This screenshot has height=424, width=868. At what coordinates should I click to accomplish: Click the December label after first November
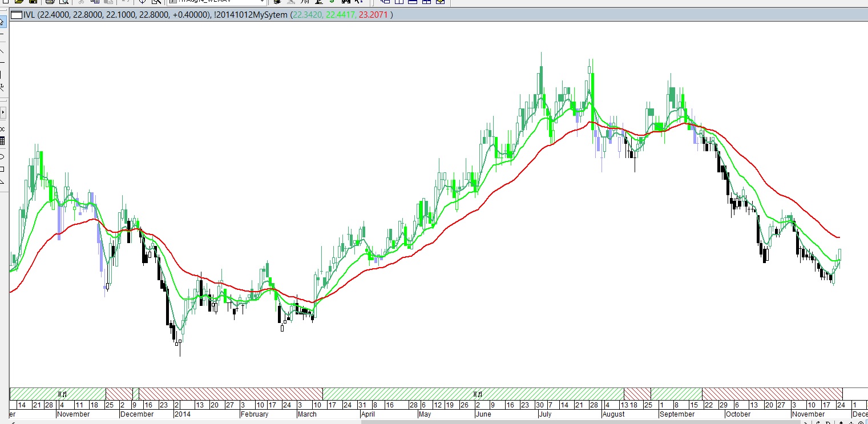click(x=136, y=414)
